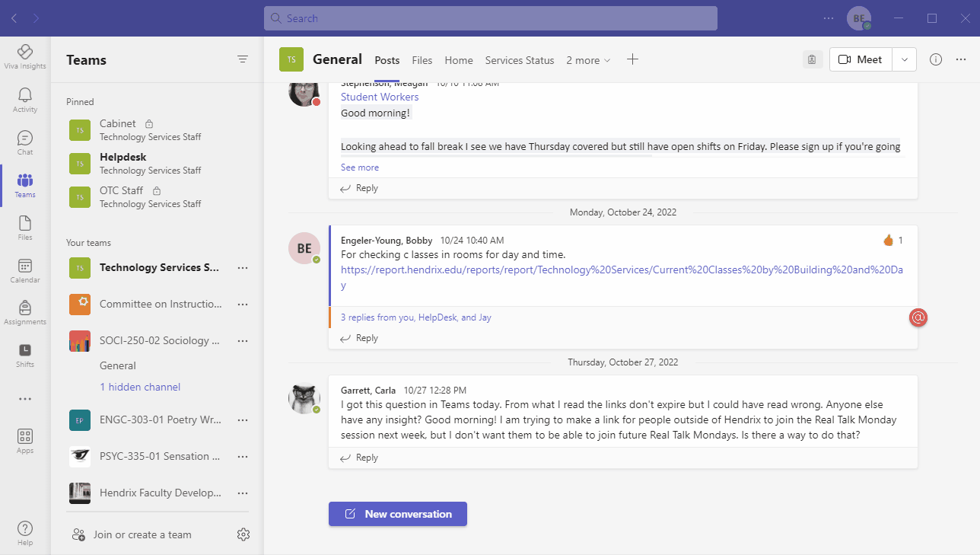The width and height of the screenshot is (980, 555).
Task: Open more options for Hendrix Faculty Development team
Action: click(x=243, y=493)
